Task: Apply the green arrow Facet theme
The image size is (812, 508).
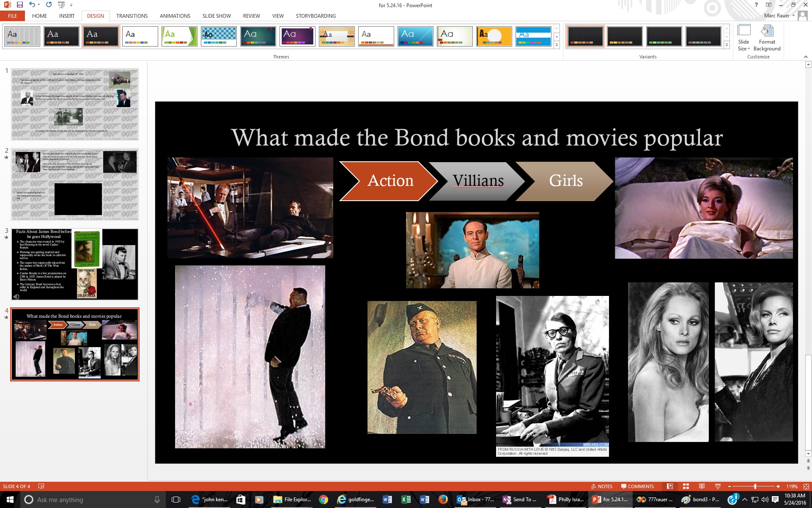Action: pyautogui.click(x=179, y=36)
